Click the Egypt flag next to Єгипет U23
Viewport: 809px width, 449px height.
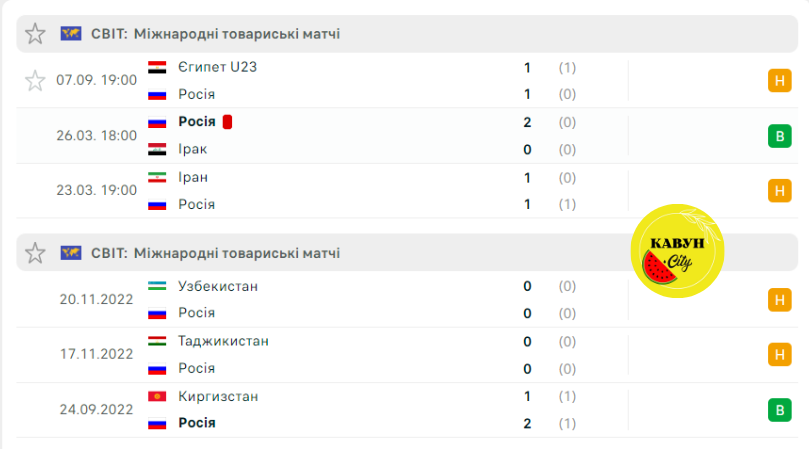pyautogui.click(x=157, y=68)
